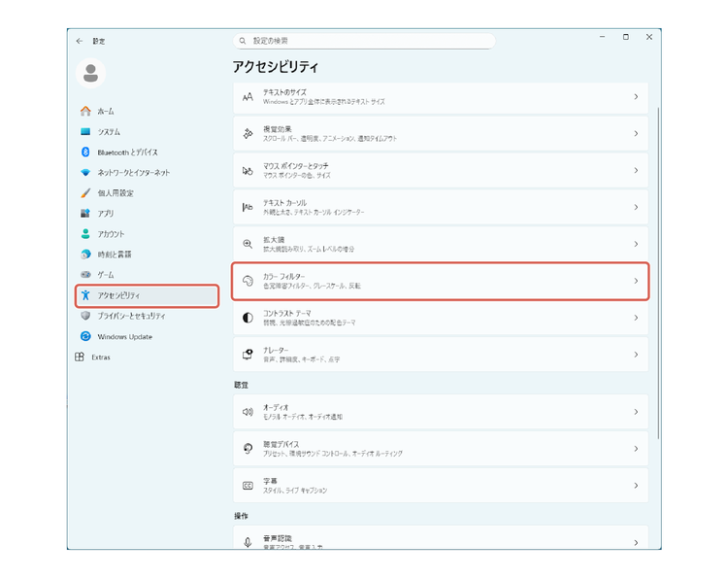Click the テキスト カーソル Ab icon
Viewport: 728px width, 578px height.
pos(248,207)
